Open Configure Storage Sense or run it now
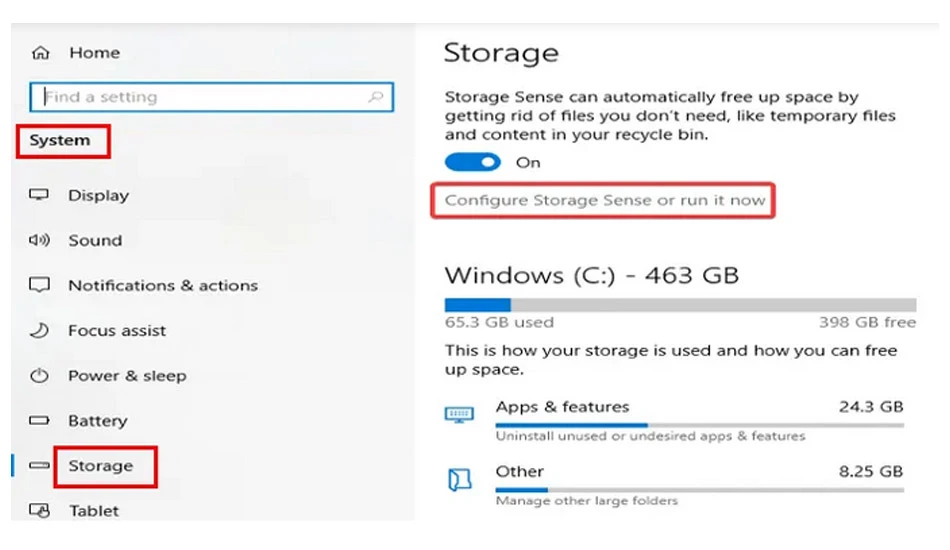Image resolution: width=950 pixels, height=550 pixels. point(605,200)
